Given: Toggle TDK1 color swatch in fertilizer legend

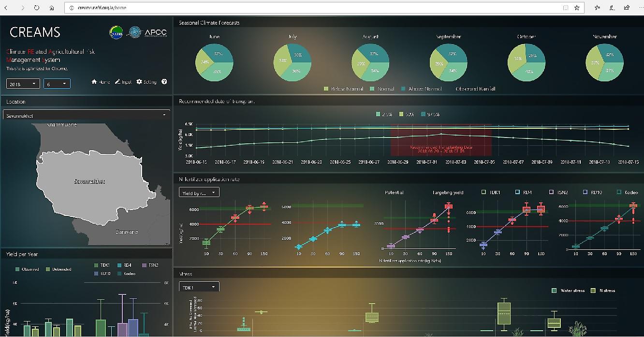Looking at the screenshot, I should click(484, 193).
